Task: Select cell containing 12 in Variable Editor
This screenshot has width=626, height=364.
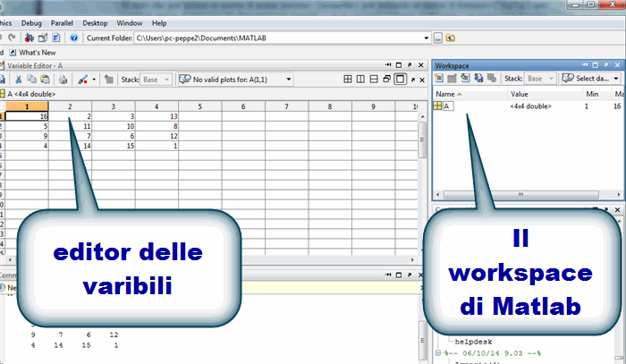Action: point(156,136)
